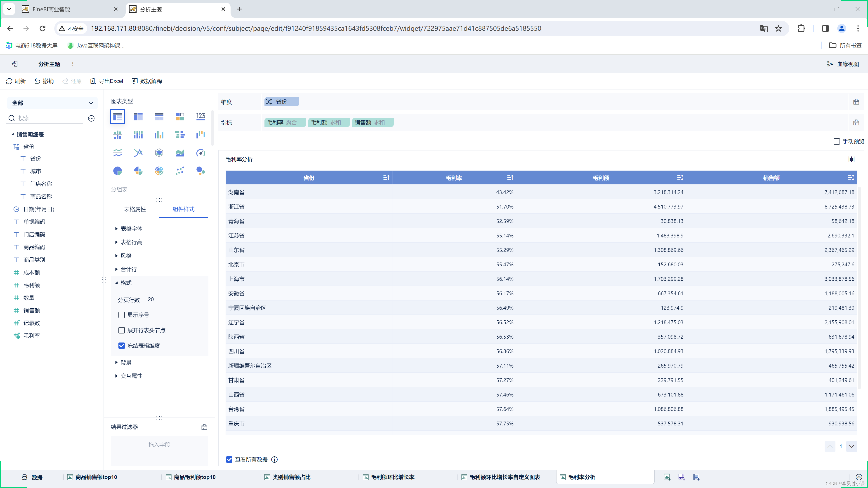The height and width of the screenshot is (488, 868).
Task: Open the result filter lock icon
Action: coord(204,427)
